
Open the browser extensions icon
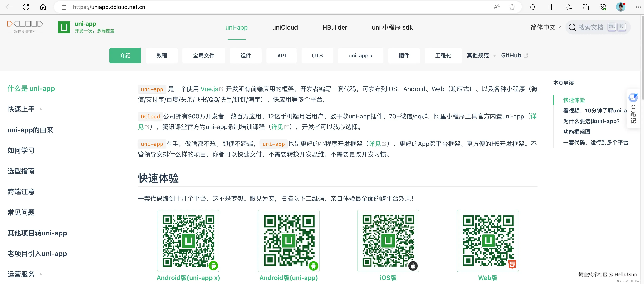533,7
